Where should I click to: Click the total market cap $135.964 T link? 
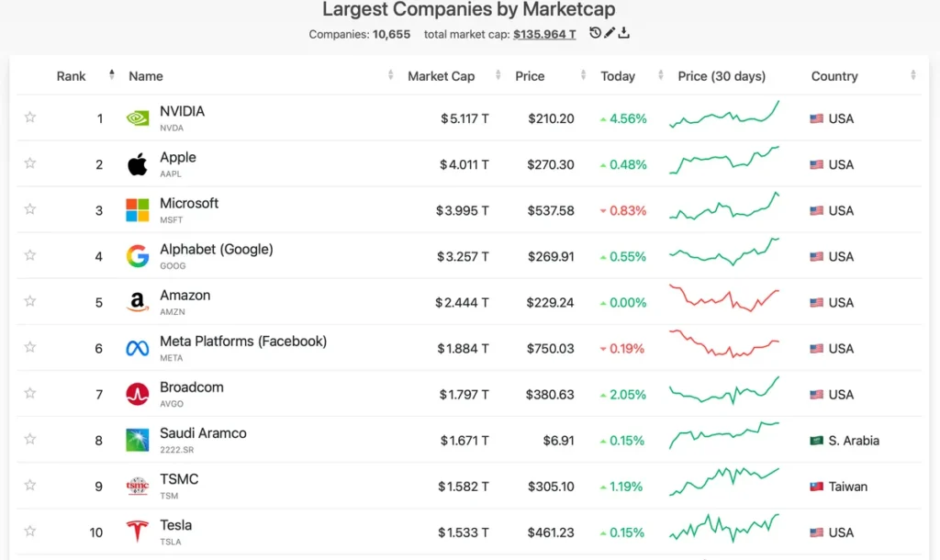pos(544,34)
